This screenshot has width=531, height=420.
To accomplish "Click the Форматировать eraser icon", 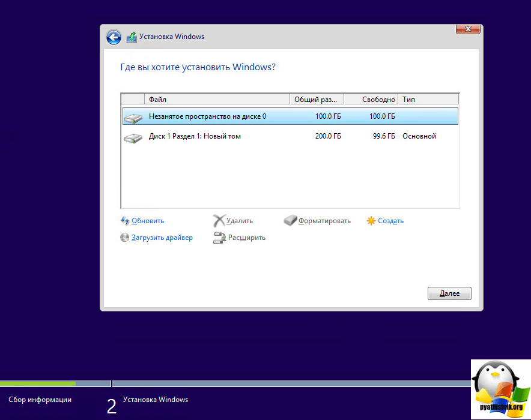I will [x=291, y=220].
